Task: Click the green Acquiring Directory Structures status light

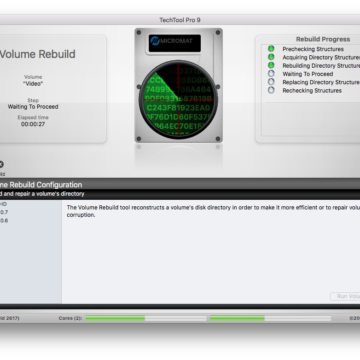Action: pos(271,57)
